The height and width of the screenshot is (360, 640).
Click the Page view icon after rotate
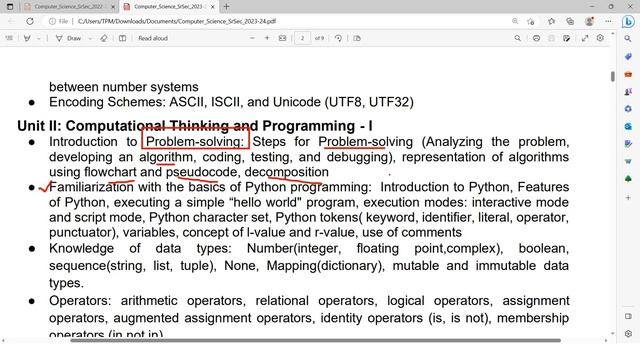pos(357,38)
